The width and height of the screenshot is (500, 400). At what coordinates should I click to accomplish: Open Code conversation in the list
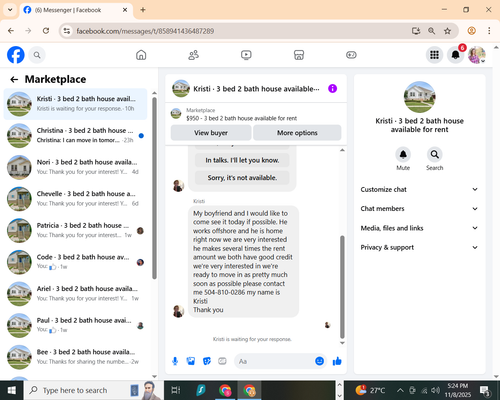pos(75,262)
